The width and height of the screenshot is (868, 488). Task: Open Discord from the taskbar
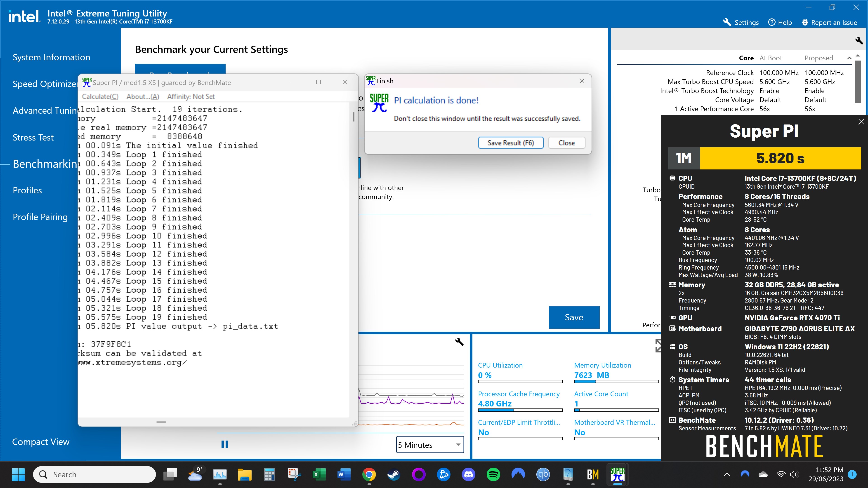(x=468, y=475)
